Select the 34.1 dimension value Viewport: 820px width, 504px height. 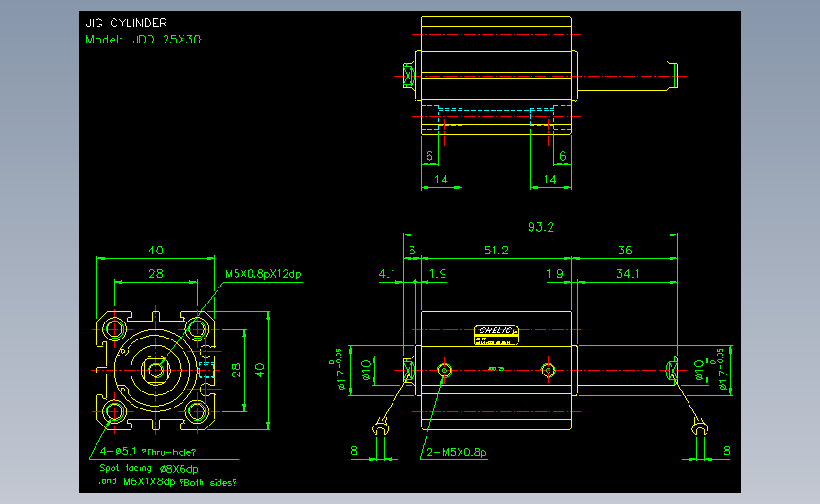pyautogui.click(x=628, y=274)
